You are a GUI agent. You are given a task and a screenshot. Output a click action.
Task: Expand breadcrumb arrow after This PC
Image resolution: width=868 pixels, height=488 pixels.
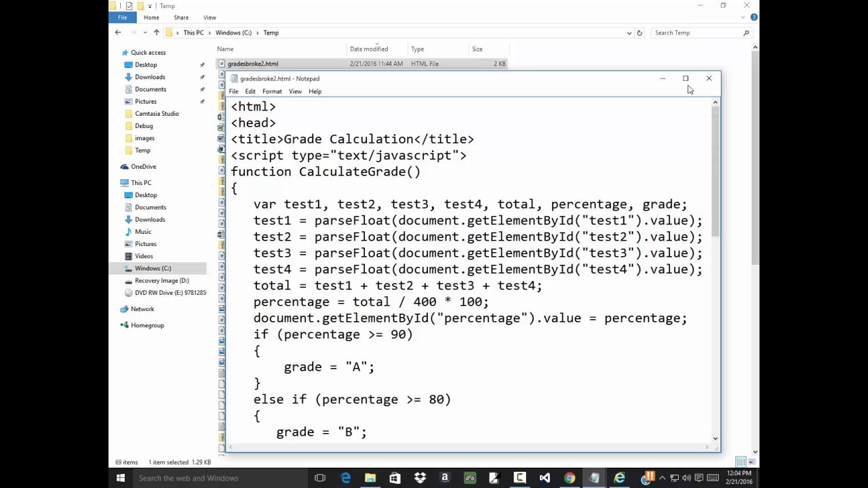point(210,33)
